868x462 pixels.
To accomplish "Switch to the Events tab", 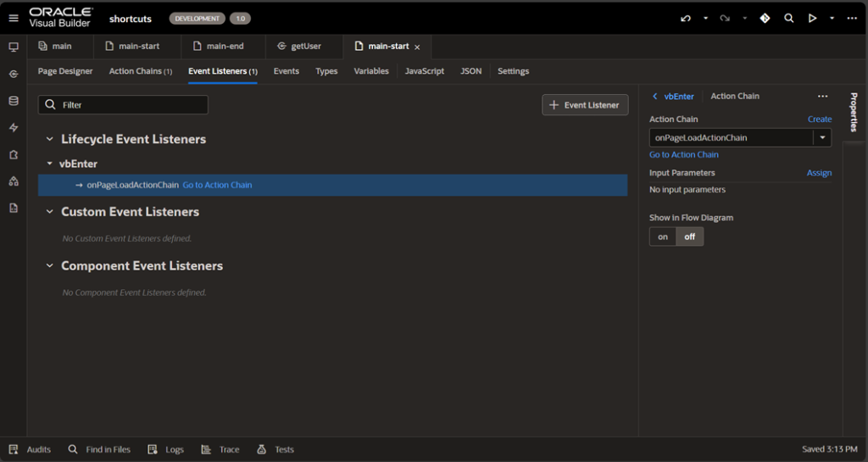I will (x=287, y=71).
